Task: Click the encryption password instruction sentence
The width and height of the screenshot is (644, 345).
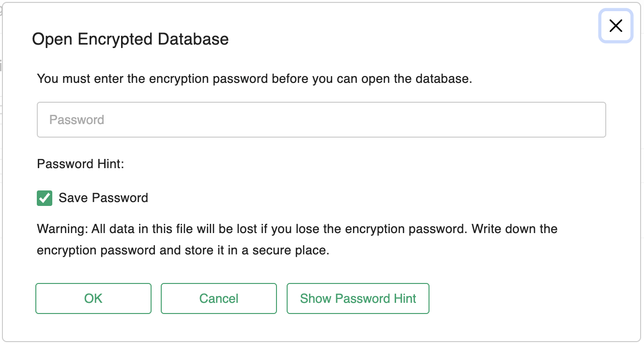Action: click(254, 78)
